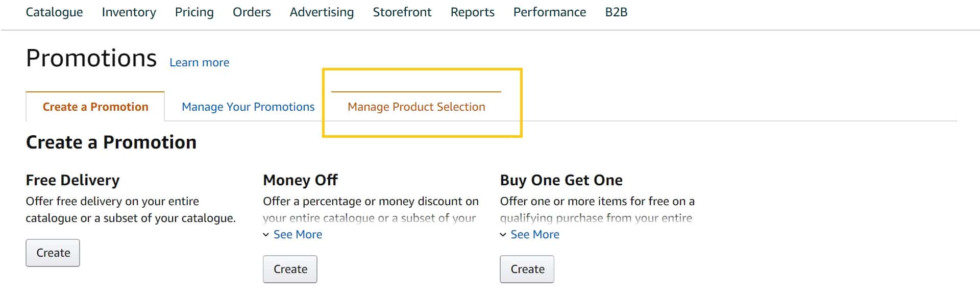Image resolution: width=980 pixels, height=296 pixels.
Task: Click the chevron icon under Money Off description
Action: (266, 235)
